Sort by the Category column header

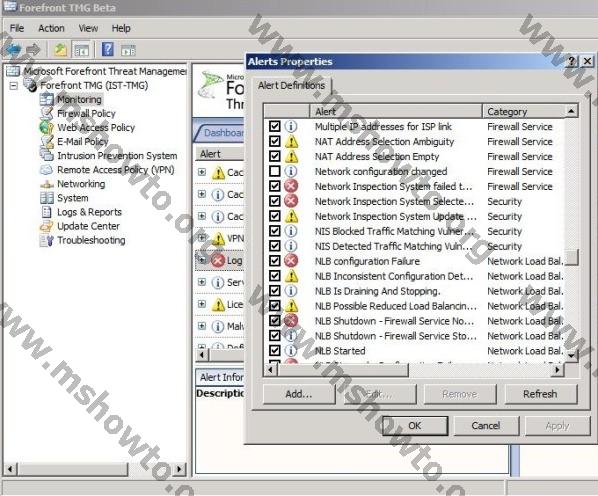click(524, 111)
